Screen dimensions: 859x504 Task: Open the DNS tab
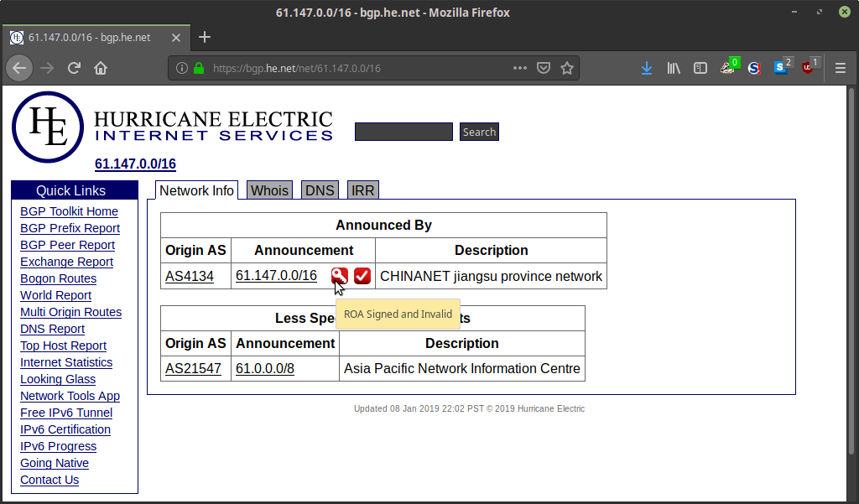click(x=320, y=190)
